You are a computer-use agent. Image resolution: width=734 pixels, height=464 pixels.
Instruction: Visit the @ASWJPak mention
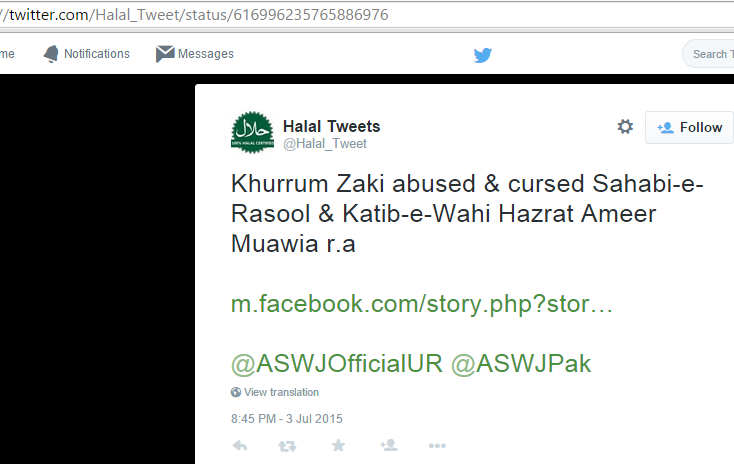pos(521,364)
